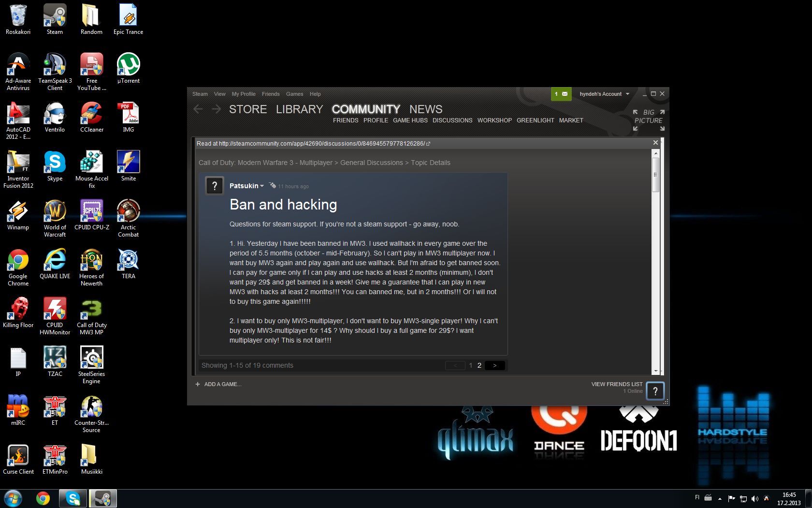The image size is (812, 508).
Task: Click the discussion vertical scrollbar down arrow
Action: point(656,371)
